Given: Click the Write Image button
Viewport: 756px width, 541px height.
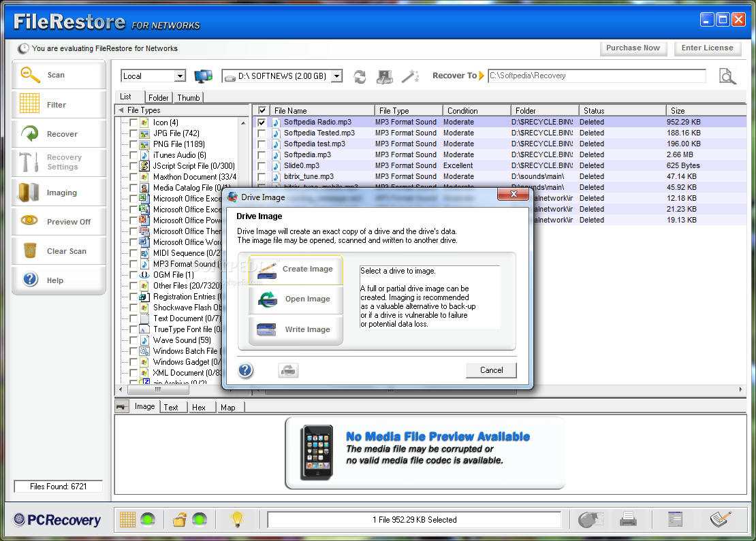Looking at the screenshot, I should pos(296,330).
